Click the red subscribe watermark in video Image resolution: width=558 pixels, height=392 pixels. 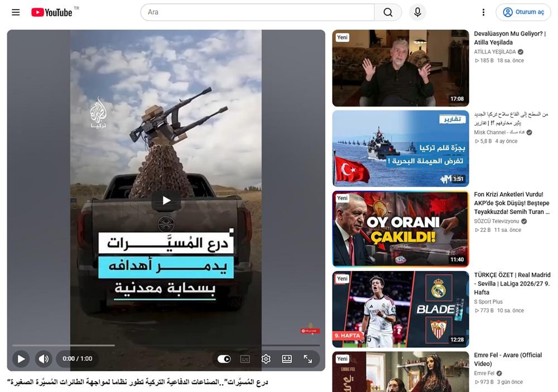(x=310, y=331)
